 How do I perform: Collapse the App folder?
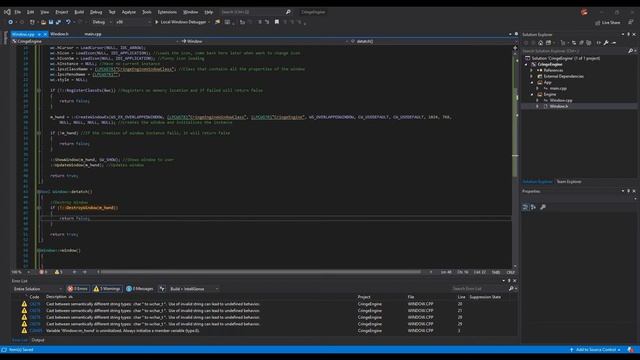tap(531, 82)
